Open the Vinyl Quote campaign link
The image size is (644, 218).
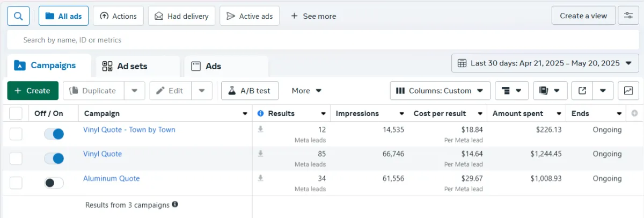point(103,154)
